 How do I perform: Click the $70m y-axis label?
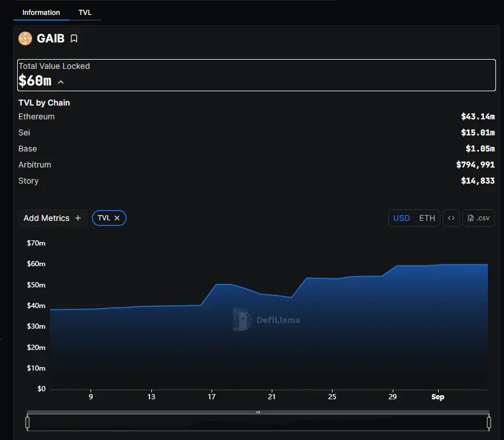pyautogui.click(x=36, y=243)
